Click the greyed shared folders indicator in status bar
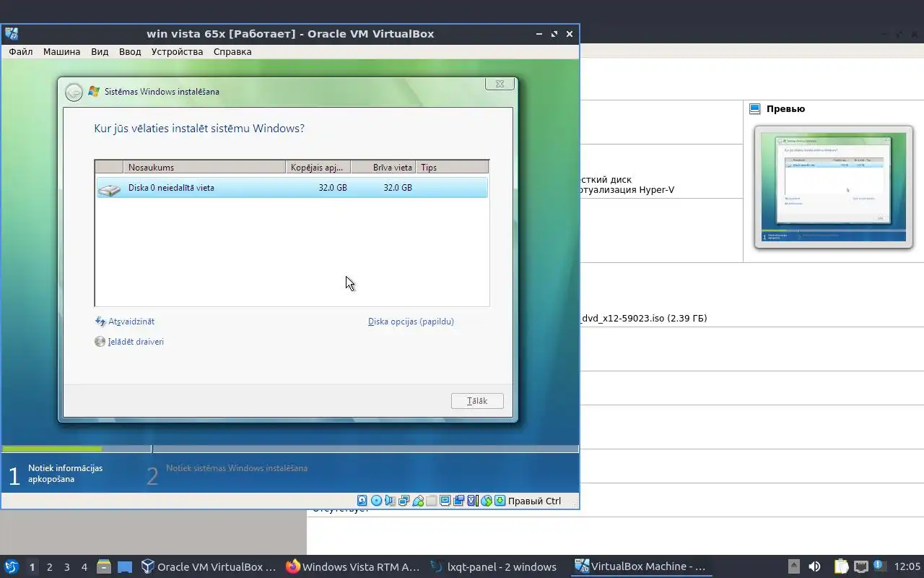Screen dimensions: 924x578 click(x=431, y=500)
